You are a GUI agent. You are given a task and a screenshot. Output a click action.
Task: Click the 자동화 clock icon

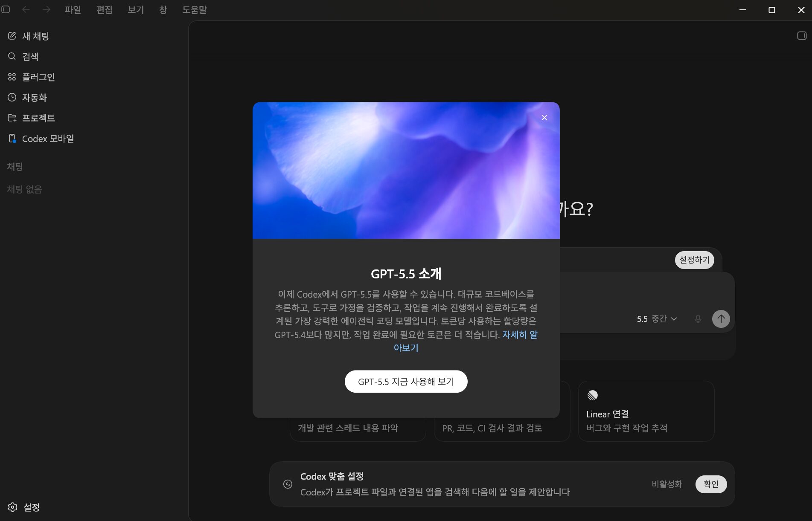[12, 97]
